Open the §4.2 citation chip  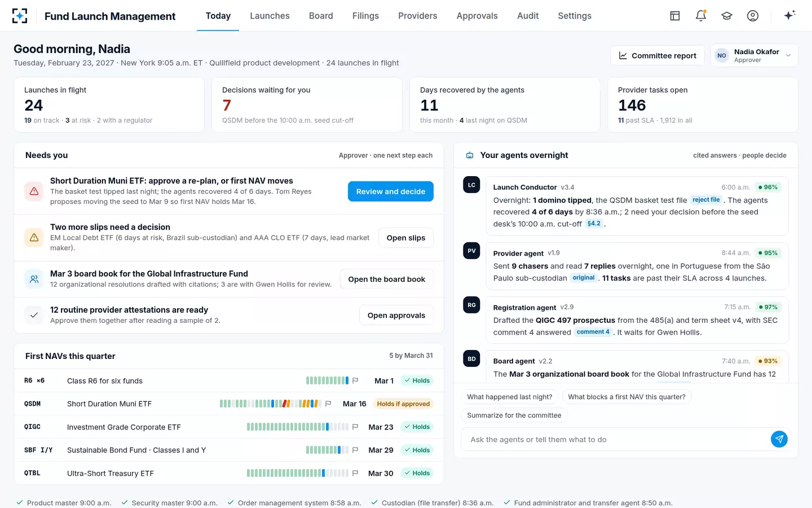pyautogui.click(x=594, y=224)
